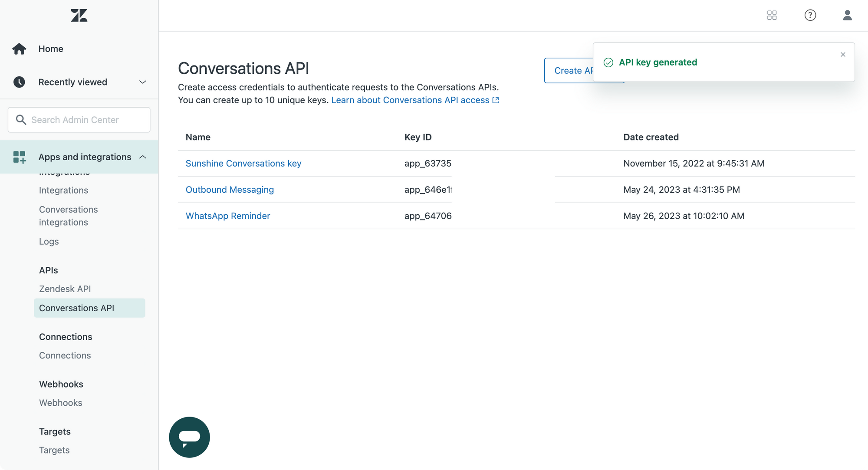This screenshot has width=868, height=470.
Task: Click Learn about Conversations API access
Action: (414, 100)
